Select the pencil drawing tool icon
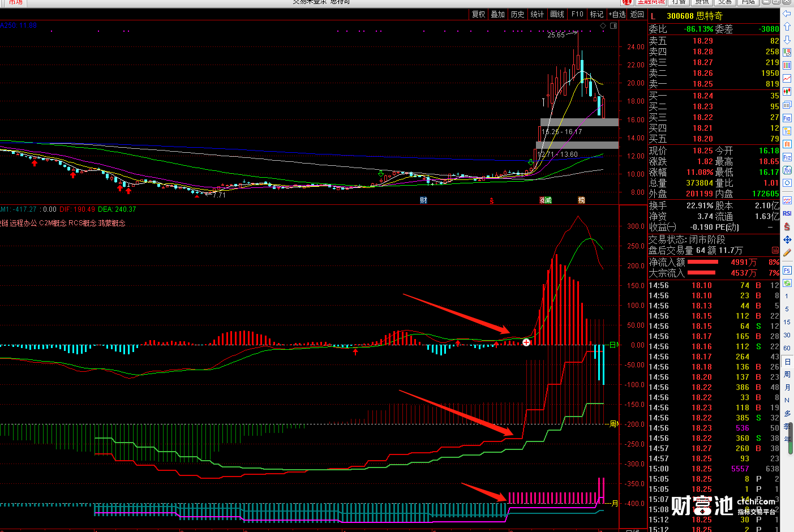 tap(787, 253)
